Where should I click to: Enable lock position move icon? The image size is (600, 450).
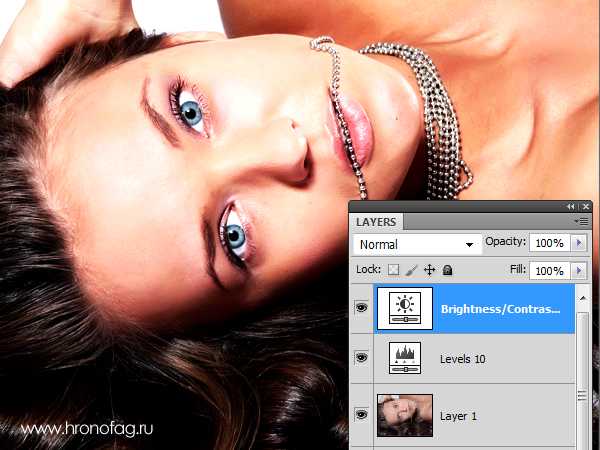click(429, 270)
